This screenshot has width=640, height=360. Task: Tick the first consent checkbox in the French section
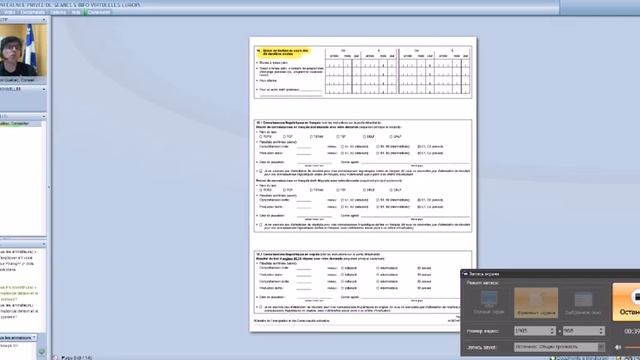click(x=261, y=171)
